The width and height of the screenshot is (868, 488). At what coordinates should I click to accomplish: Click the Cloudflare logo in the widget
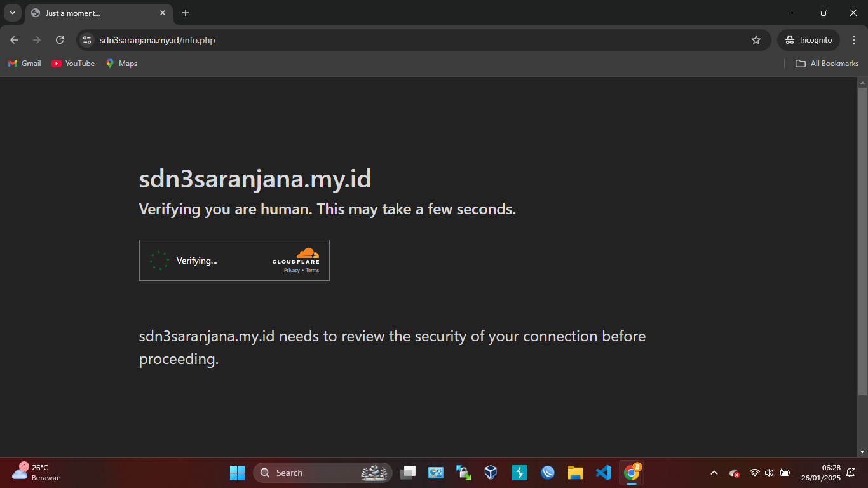296,256
